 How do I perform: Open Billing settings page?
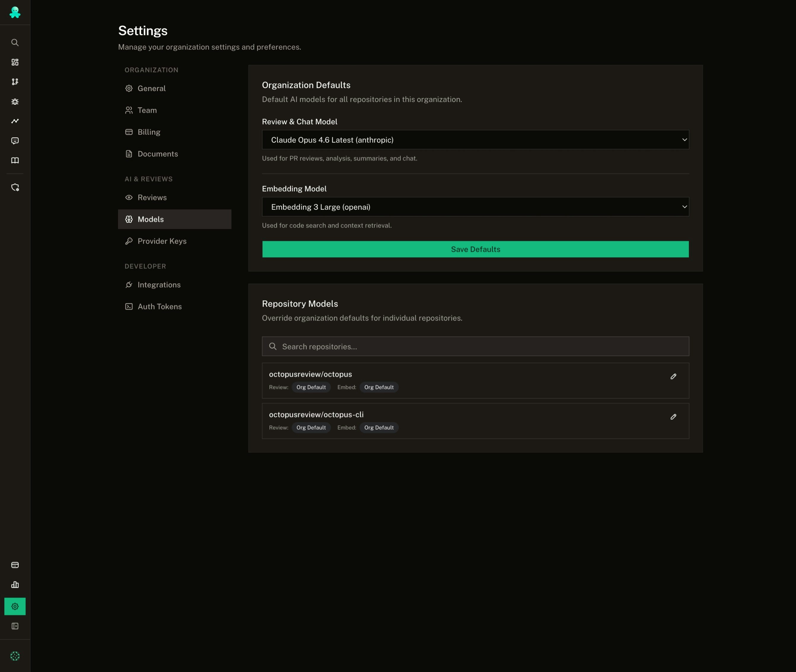click(x=149, y=132)
